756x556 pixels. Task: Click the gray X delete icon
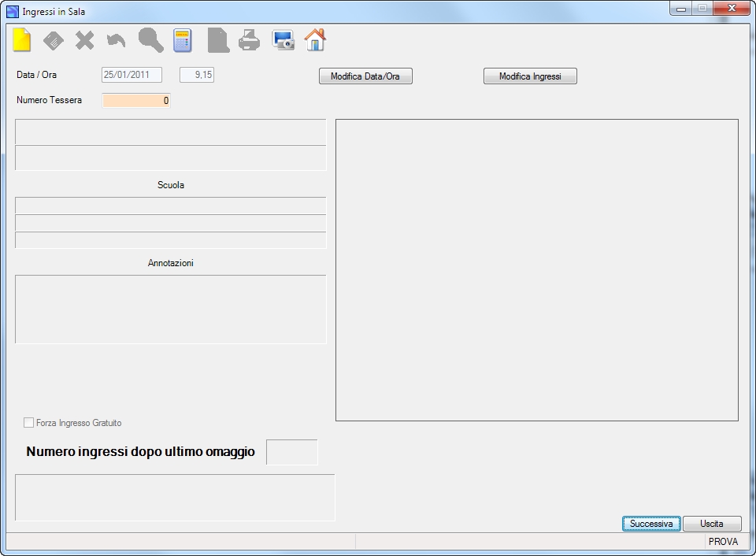click(x=85, y=40)
